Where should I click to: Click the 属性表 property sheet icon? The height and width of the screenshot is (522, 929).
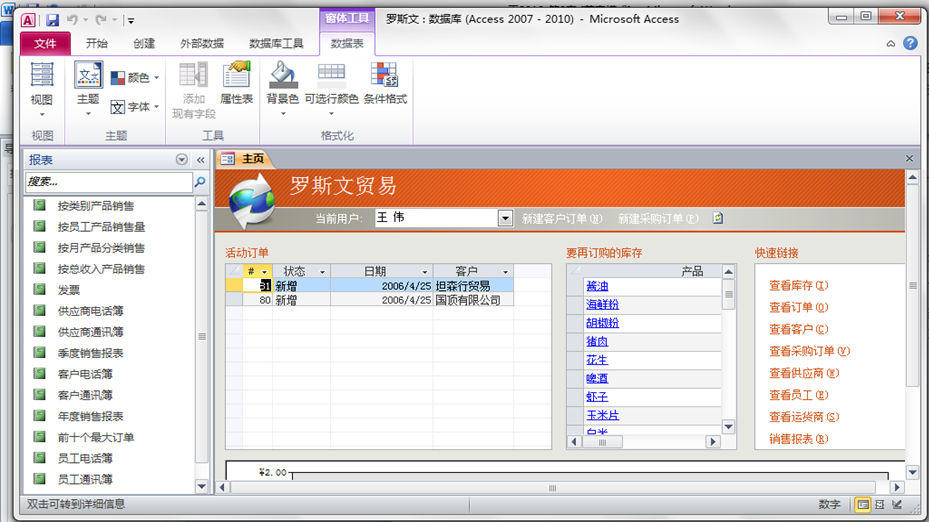[236, 76]
